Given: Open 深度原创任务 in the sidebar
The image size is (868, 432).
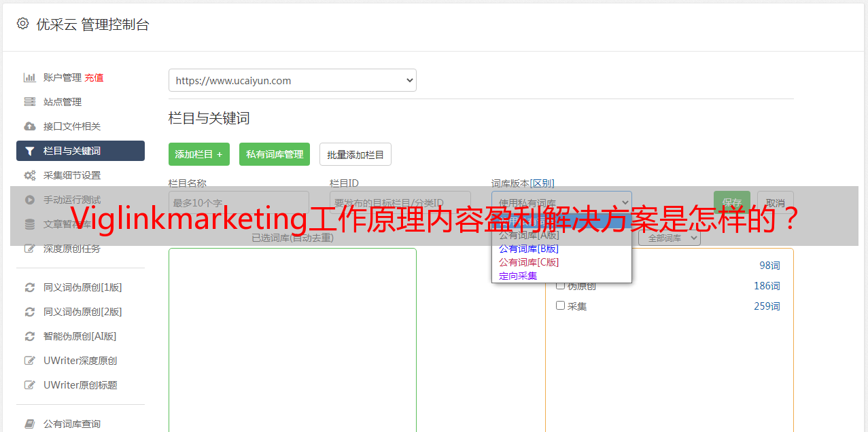Looking at the screenshot, I should 72,249.
